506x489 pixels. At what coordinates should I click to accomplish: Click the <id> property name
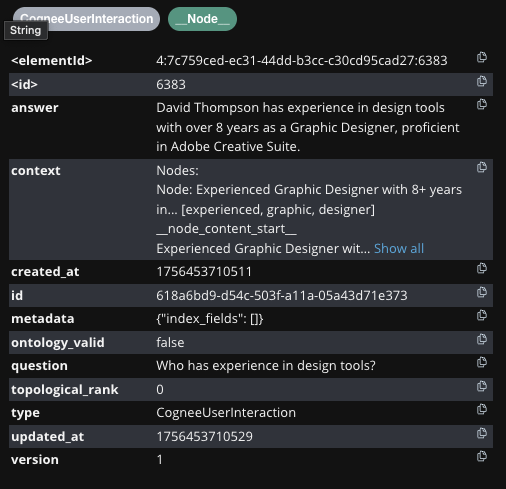24,85
